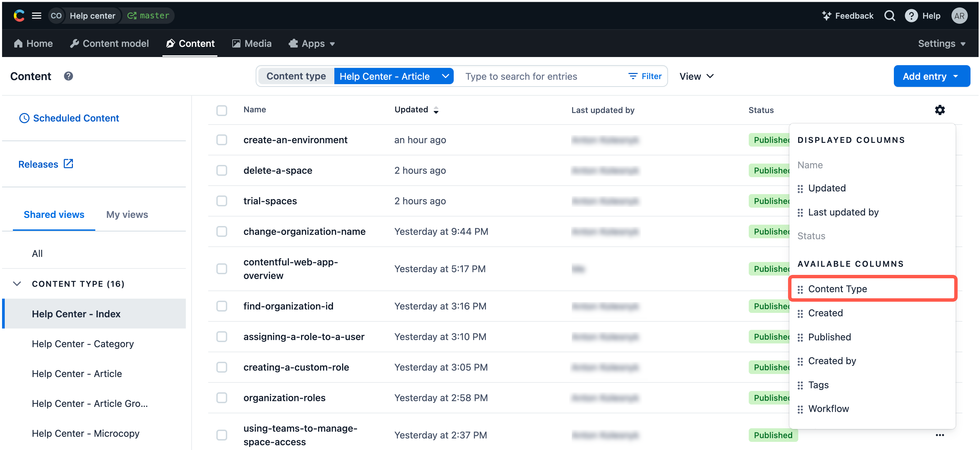The width and height of the screenshot is (980, 450).
Task: Click the search magnifier icon
Action: coord(889,16)
